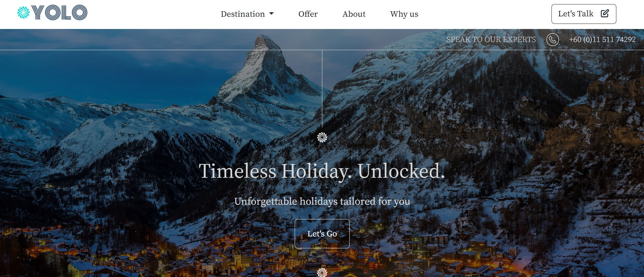The height and width of the screenshot is (277, 644).
Task: Select the Why us navigation link
Action: coord(404,14)
